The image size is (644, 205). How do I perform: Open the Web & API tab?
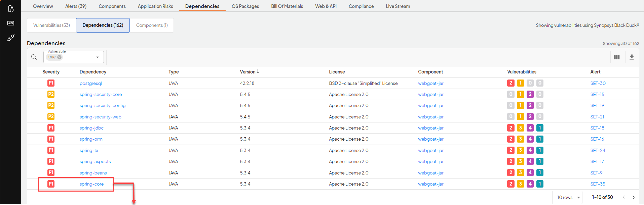pos(326,6)
